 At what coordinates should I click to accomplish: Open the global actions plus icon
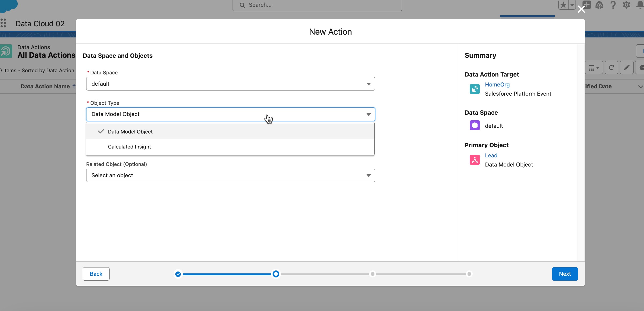tap(587, 5)
